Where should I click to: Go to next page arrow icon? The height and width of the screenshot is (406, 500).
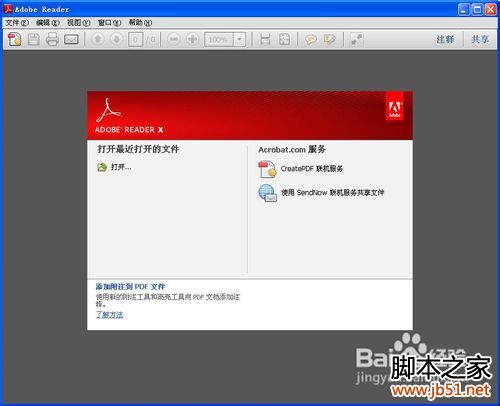[x=117, y=39]
